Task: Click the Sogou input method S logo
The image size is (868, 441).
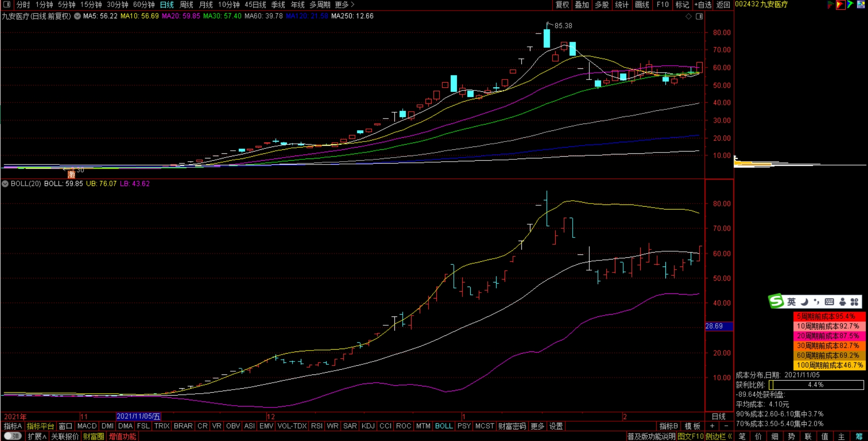Action: pyautogui.click(x=776, y=301)
